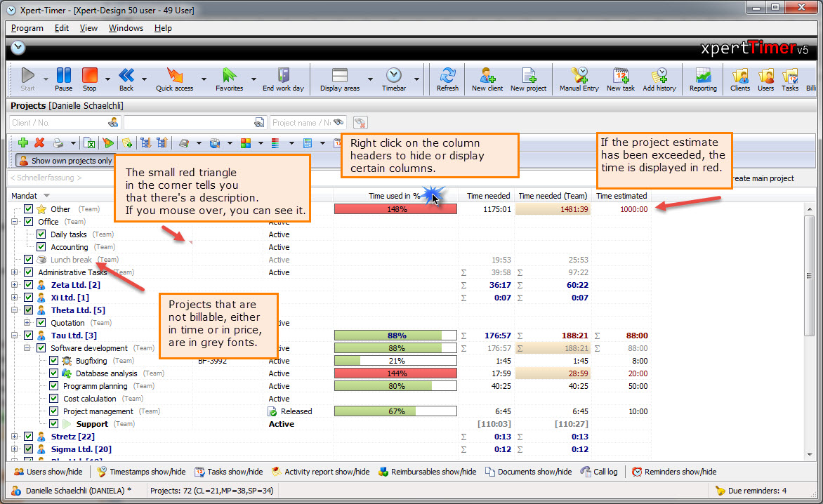Toggle checkbox next to Accounting
This screenshot has height=504, width=823.
tap(41, 247)
